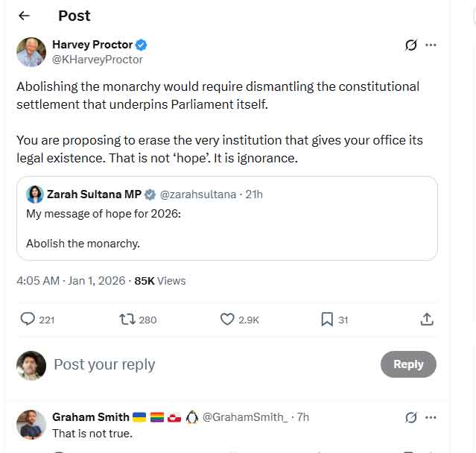
Task: Click the back arrow icon
Action: pos(24,16)
